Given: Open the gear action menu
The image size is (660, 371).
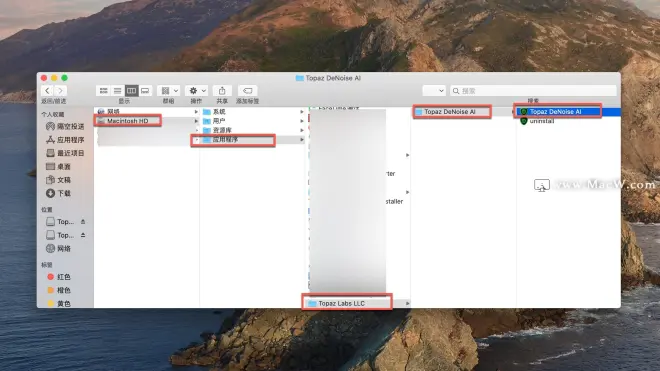Looking at the screenshot, I should click(x=197, y=91).
